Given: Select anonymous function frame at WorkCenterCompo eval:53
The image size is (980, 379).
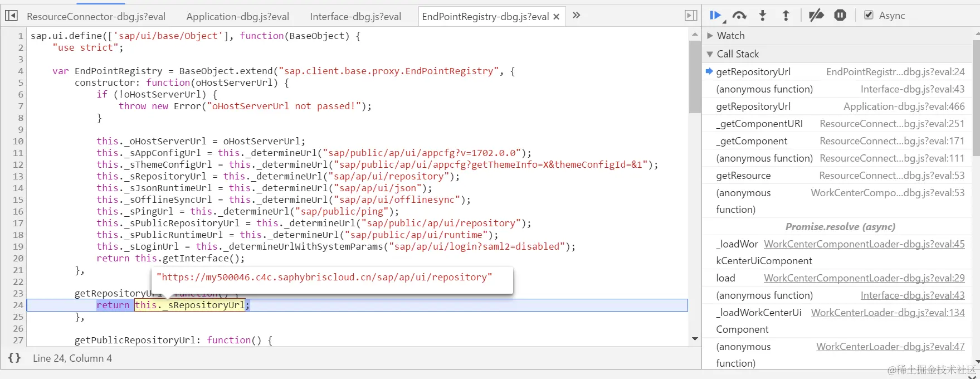Looking at the screenshot, I should pyautogui.click(x=837, y=201).
